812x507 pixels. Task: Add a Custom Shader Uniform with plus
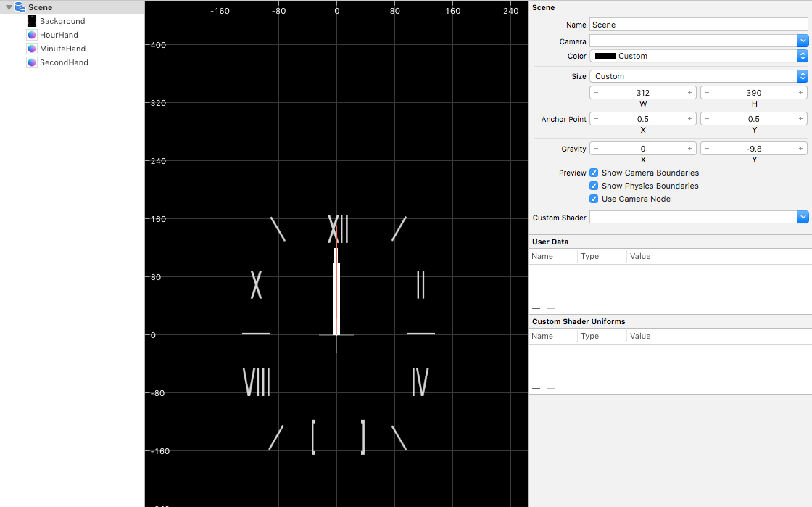click(x=536, y=388)
